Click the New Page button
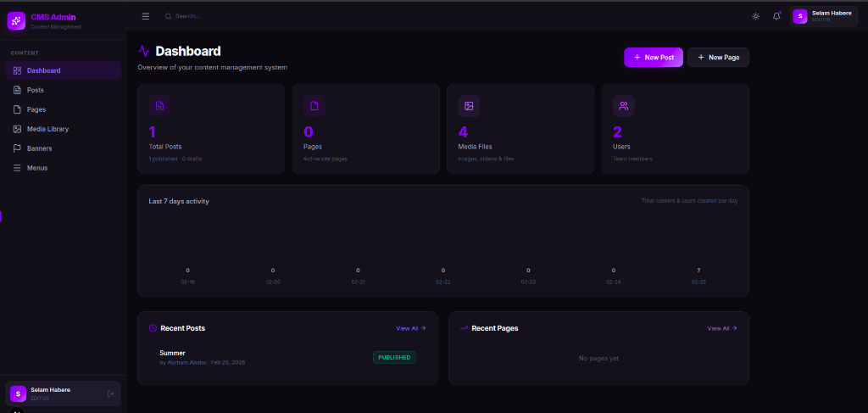 [718, 58]
